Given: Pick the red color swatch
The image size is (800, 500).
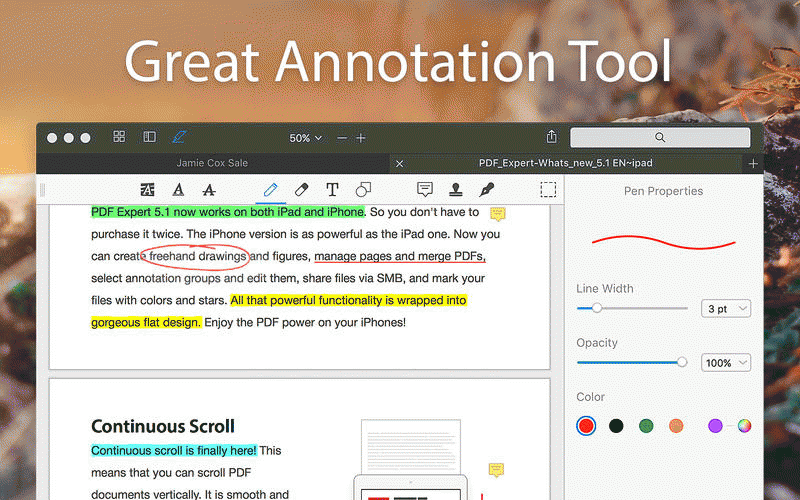Looking at the screenshot, I should [x=586, y=426].
